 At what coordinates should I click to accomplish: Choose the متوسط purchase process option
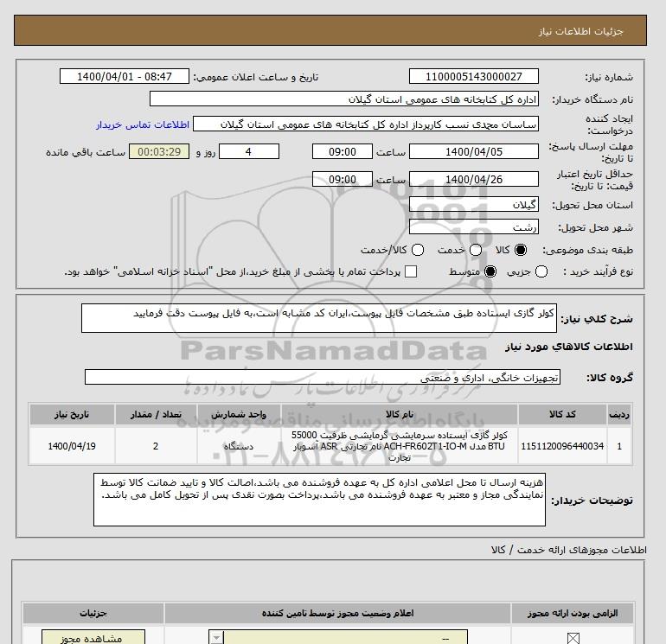coord(490,271)
